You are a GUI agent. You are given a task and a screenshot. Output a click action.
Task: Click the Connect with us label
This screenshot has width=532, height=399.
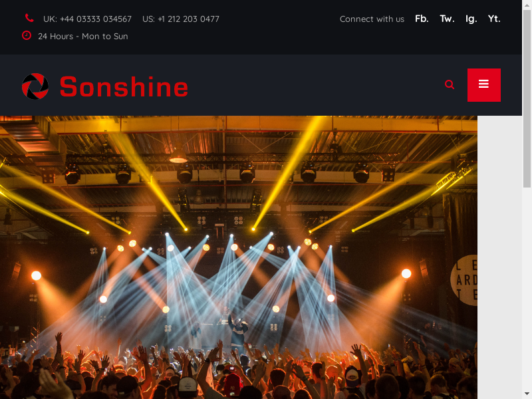pyautogui.click(x=372, y=19)
